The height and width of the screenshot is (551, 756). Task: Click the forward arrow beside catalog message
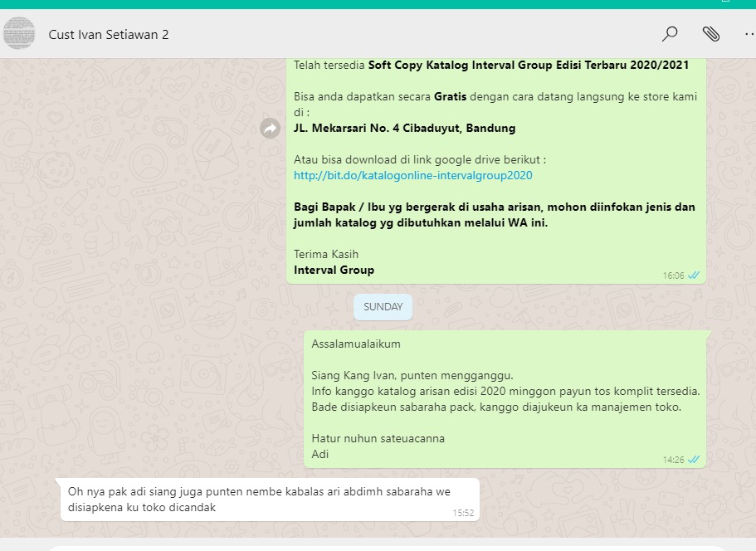click(270, 129)
